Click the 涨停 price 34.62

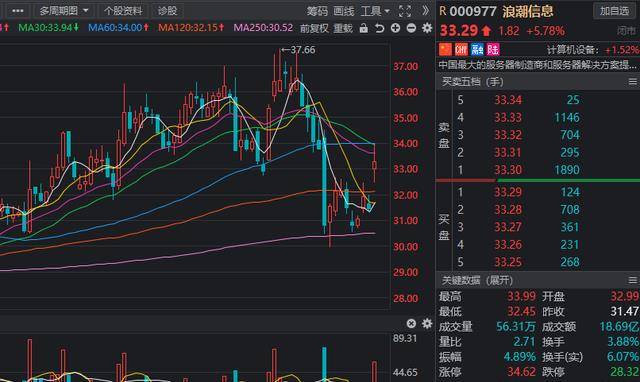click(521, 372)
